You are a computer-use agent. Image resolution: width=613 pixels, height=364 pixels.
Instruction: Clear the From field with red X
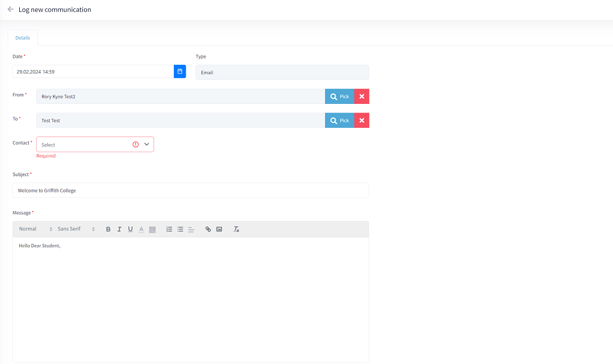[361, 96]
